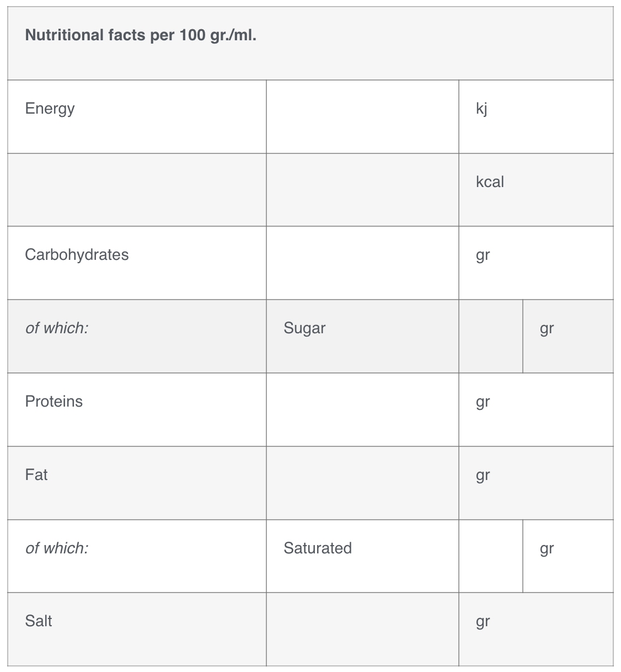621x672 pixels.
Task: Select the Sugar cell
Action: [x=304, y=328]
